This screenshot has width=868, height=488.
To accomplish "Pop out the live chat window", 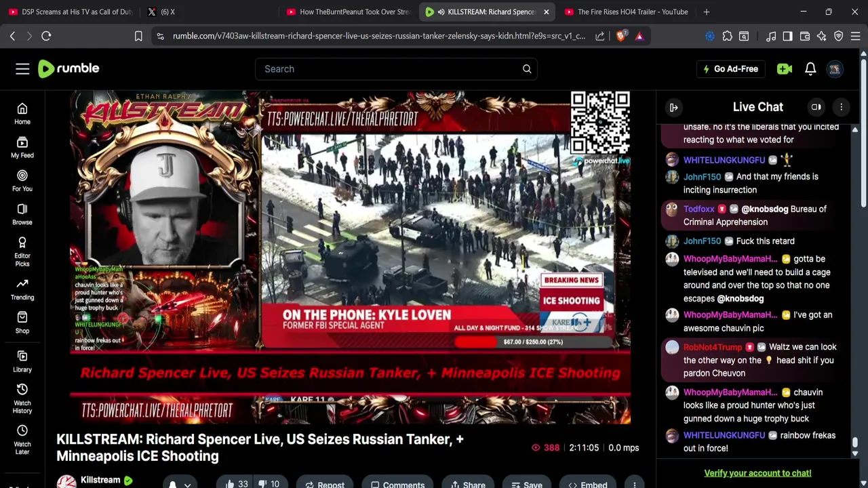I will point(816,107).
